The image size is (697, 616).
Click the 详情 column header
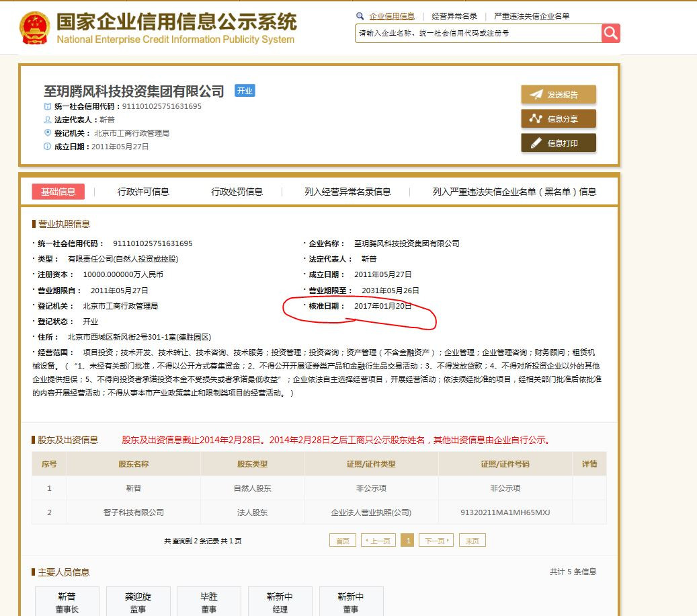pyautogui.click(x=589, y=464)
